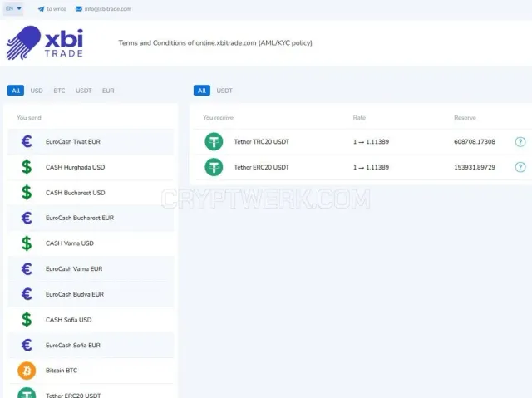Click euro icon for EuroCash Tivat EUR
This screenshot has height=398, width=532.
tap(27, 142)
